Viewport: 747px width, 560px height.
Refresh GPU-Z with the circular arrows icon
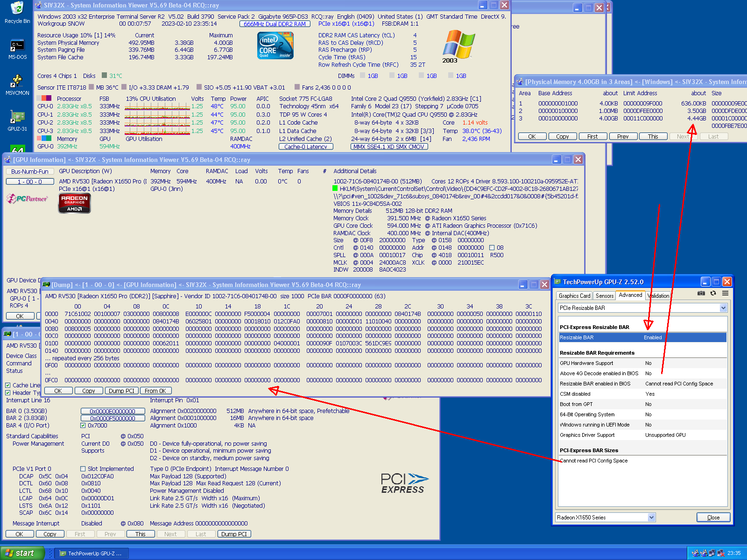pyautogui.click(x=713, y=294)
